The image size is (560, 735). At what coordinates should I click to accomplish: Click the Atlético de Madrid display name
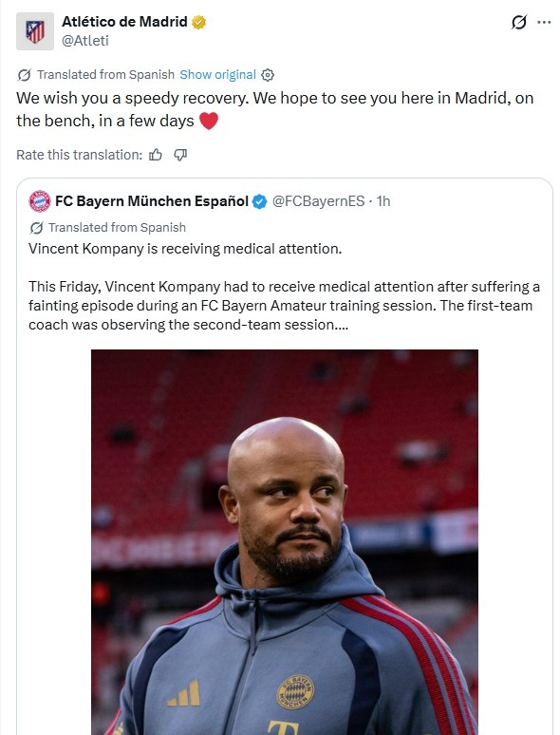124,22
